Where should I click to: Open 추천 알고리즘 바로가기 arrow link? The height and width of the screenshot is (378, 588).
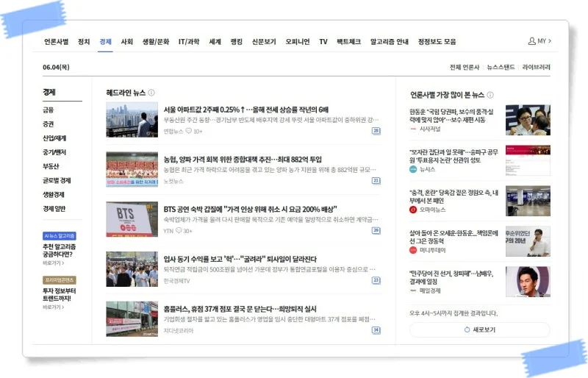pyautogui.click(x=53, y=263)
